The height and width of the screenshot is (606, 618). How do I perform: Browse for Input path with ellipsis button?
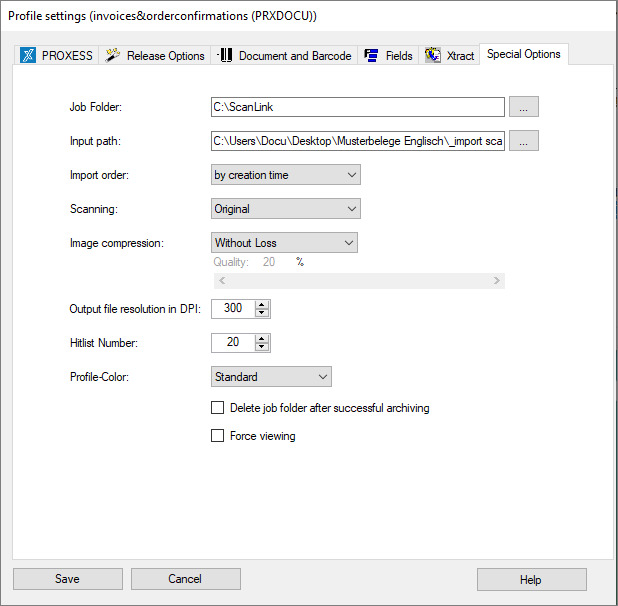[x=524, y=141]
